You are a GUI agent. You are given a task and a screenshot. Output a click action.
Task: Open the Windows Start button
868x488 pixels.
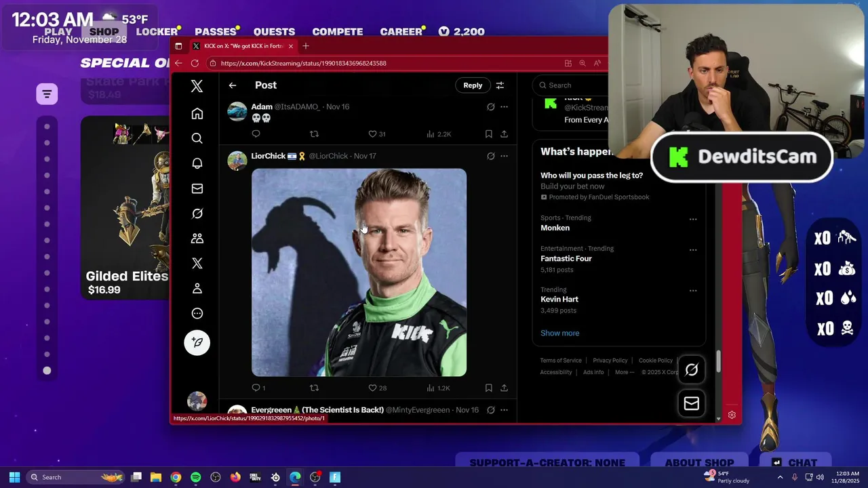(14, 477)
